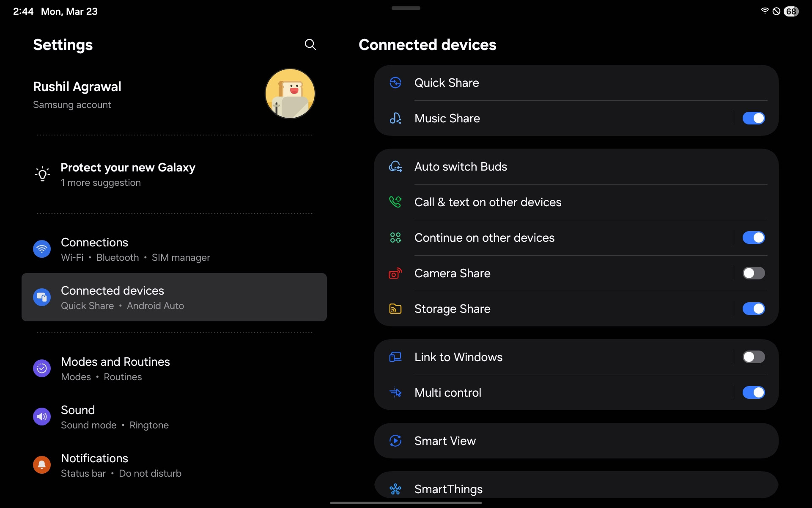Image resolution: width=812 pixels, height=508 pixels.
Task: Open SmartThings settings
Action: (x=576, y=485)
